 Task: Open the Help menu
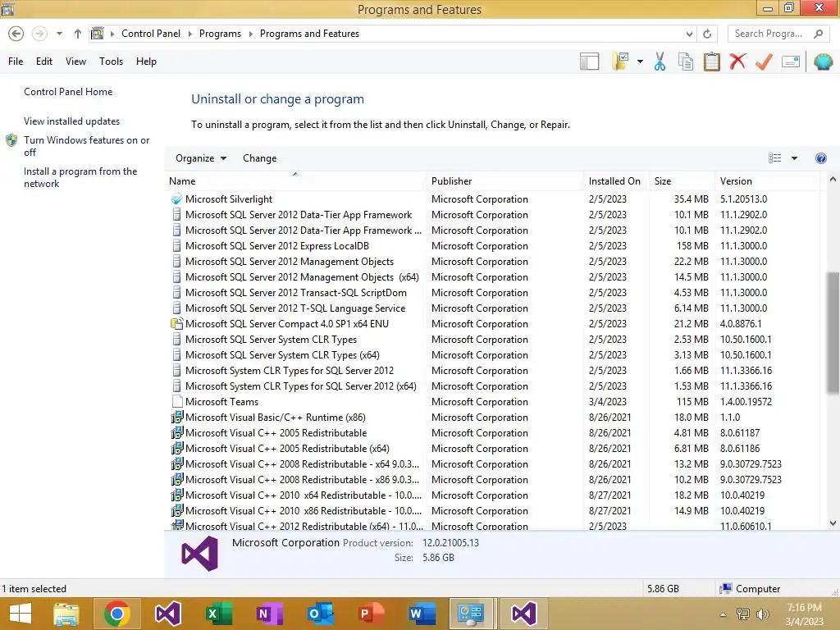(146, 62)
